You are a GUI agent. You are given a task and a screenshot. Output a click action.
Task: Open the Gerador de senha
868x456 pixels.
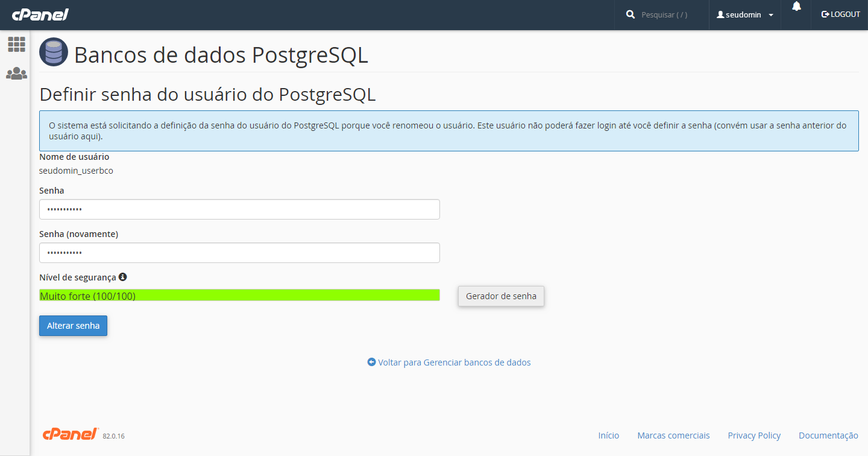501,296
